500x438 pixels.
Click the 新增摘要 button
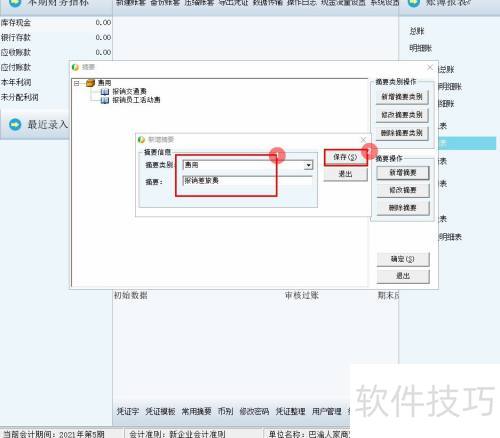click(403, 173)
